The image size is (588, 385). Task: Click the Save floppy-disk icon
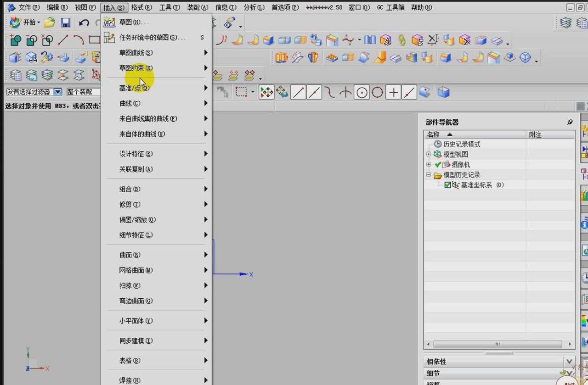pos(65,22)
